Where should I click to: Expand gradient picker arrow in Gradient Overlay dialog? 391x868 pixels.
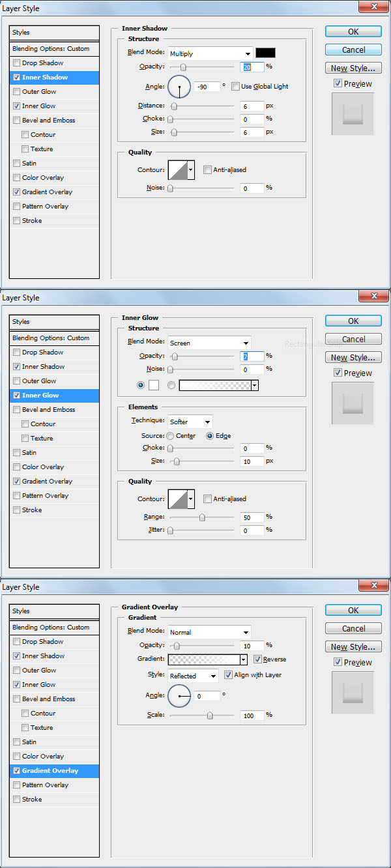[x=243, y=659]
